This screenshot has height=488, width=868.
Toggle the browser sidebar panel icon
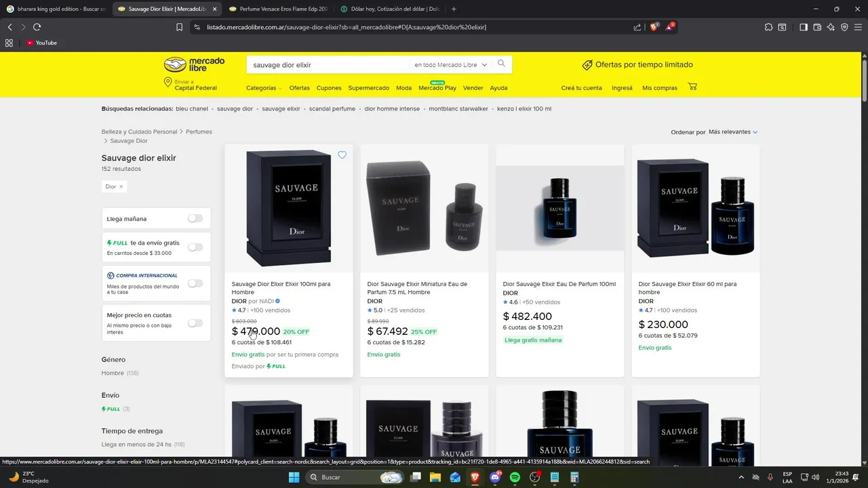point(804,27)
